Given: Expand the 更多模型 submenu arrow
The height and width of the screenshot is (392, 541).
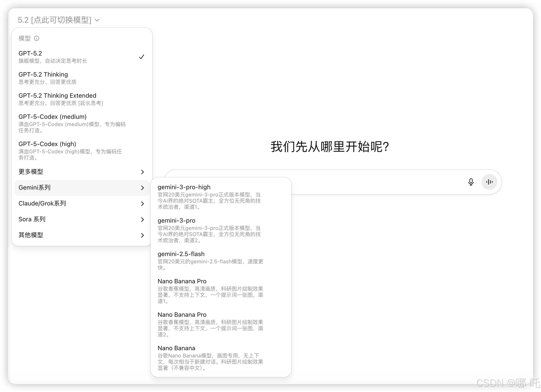Looking at the screenshot, I should 142,172.
